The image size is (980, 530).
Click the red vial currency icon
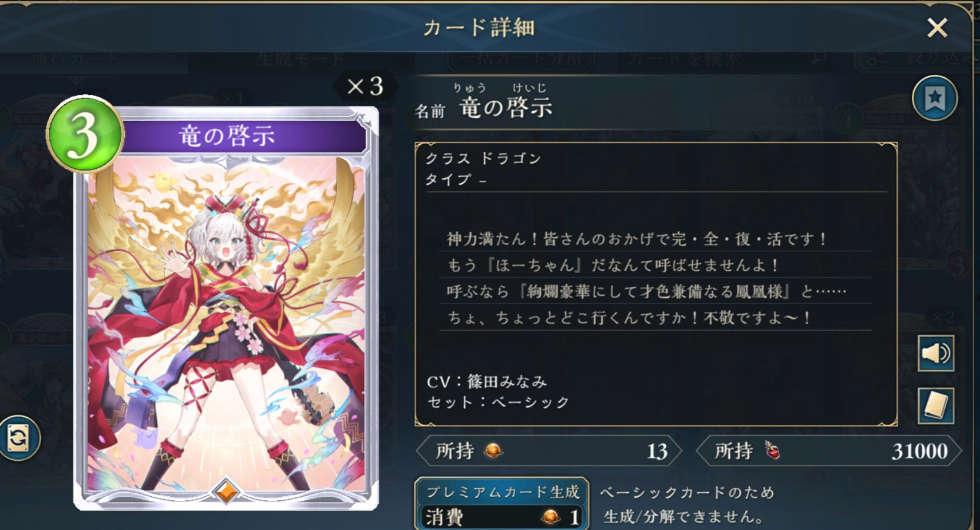773,451
